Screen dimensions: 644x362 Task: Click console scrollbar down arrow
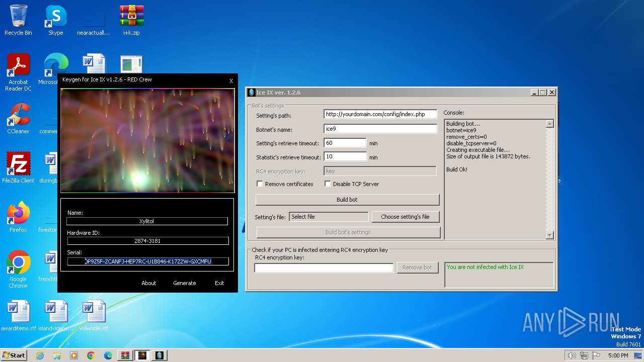click(549, 235)
